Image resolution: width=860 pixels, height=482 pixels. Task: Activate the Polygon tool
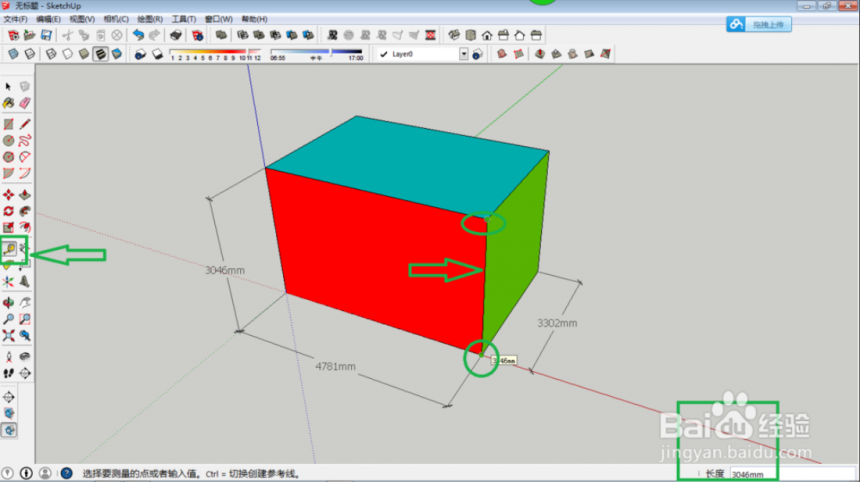point(8,157)
